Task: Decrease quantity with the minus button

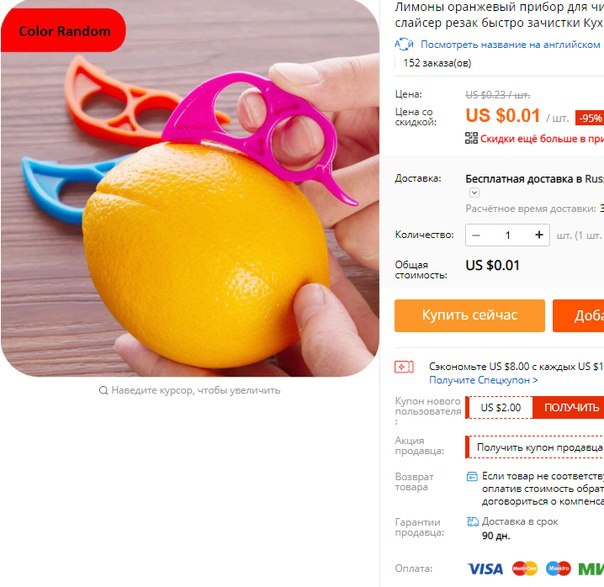Action: pos(476,235)
